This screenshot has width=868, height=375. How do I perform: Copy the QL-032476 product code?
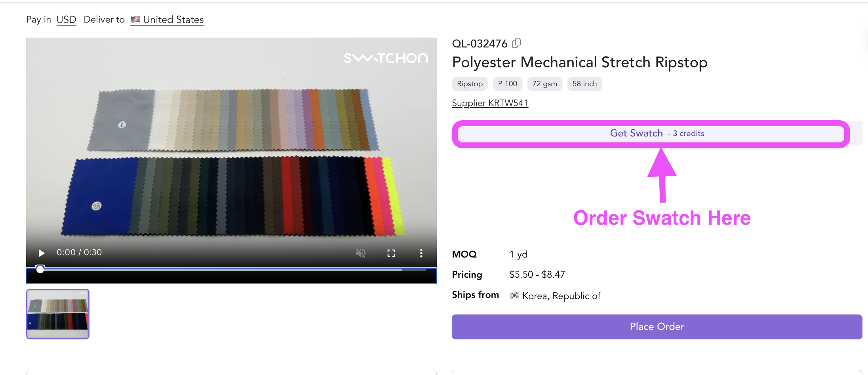[516, 43]
